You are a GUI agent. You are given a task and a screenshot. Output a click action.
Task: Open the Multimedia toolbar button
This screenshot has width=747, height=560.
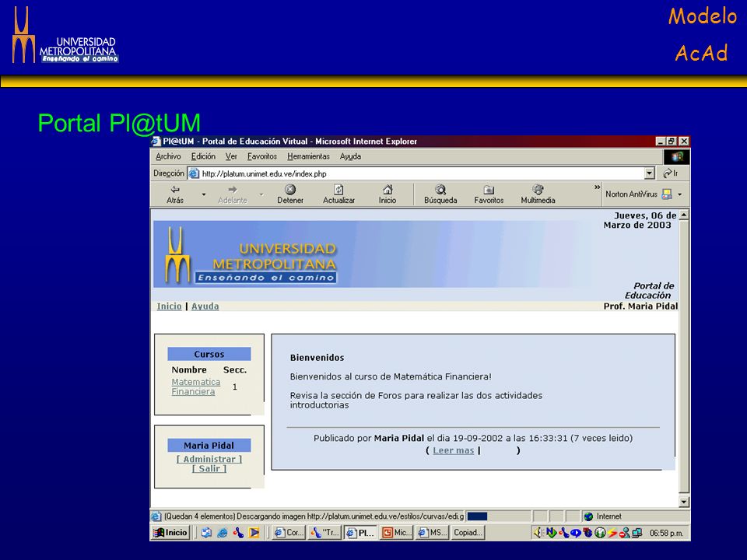pyautogui.click(x=538, y=194)
